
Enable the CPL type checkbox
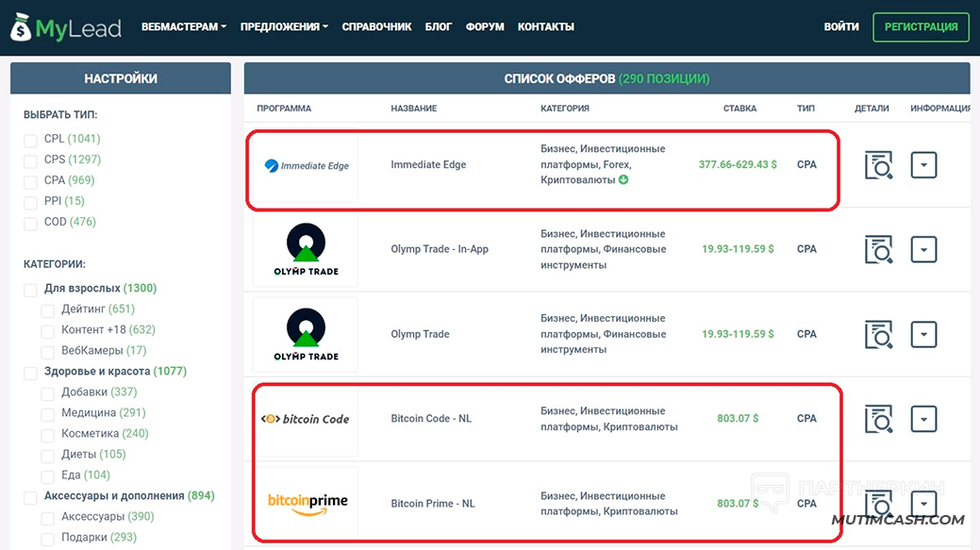point(30,140)
